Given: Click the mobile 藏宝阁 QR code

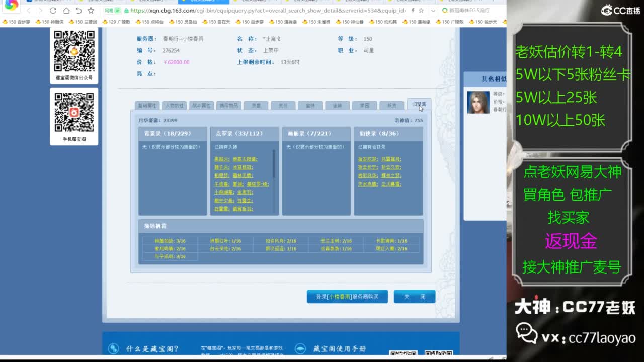Looking at the screenshot, I should point(74,113).
